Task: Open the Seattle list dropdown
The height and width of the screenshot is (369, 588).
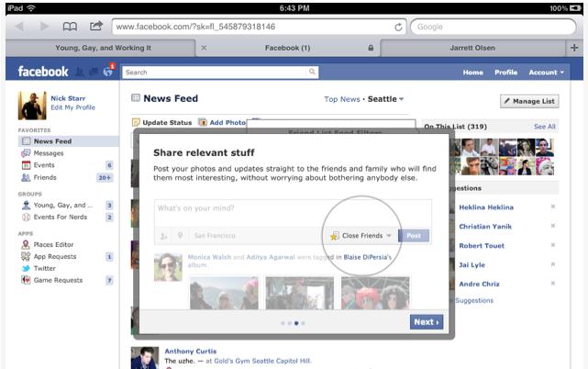Action: click(x=385, y=99)
